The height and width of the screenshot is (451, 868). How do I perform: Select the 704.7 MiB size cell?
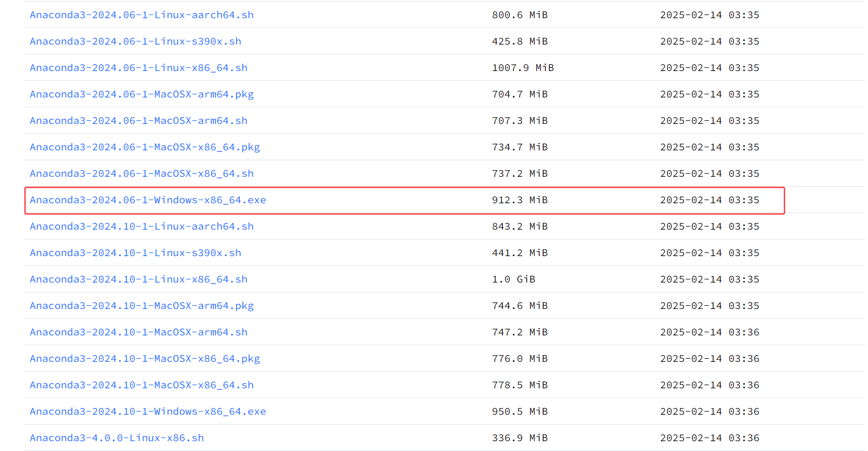point(520,94)
